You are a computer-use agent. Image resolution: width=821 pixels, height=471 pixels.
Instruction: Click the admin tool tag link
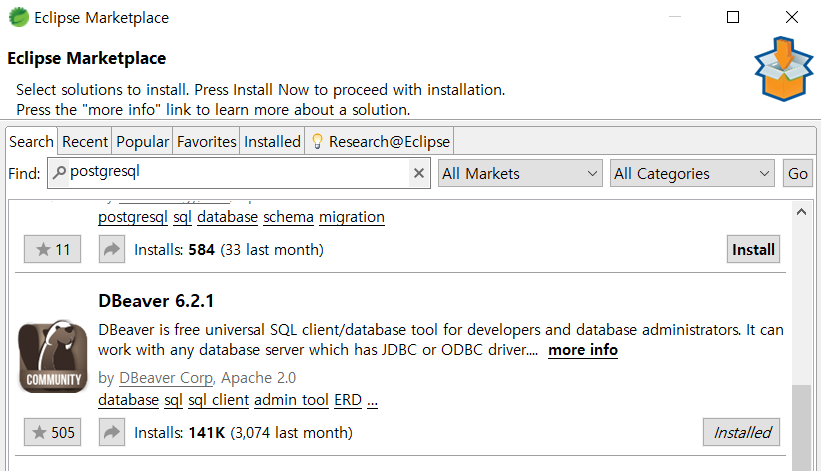291,400
